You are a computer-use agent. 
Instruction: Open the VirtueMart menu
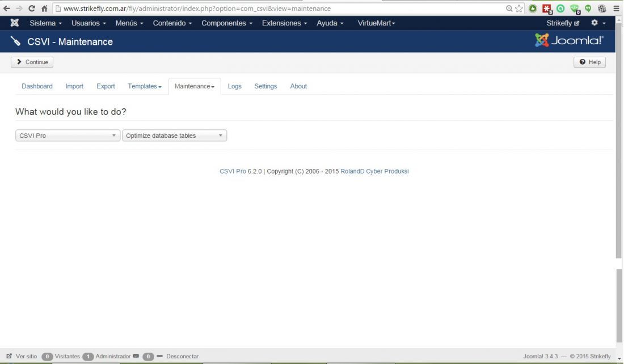point(376,23)
